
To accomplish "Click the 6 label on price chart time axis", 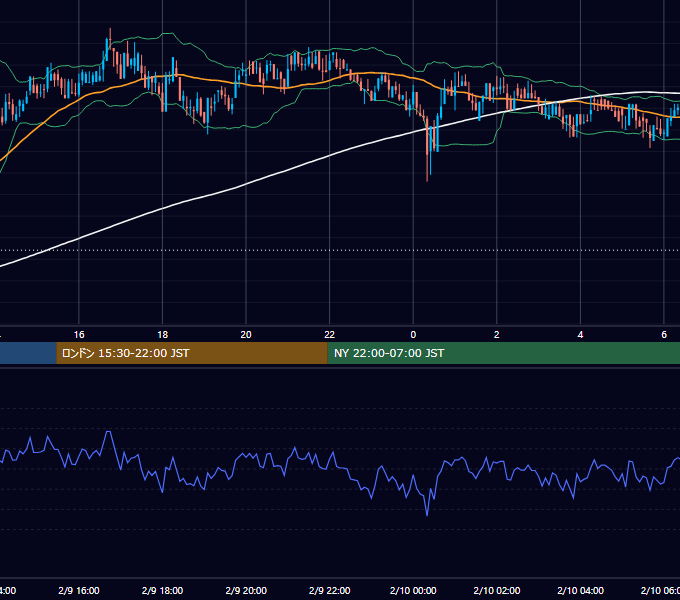I will point(664,335).
